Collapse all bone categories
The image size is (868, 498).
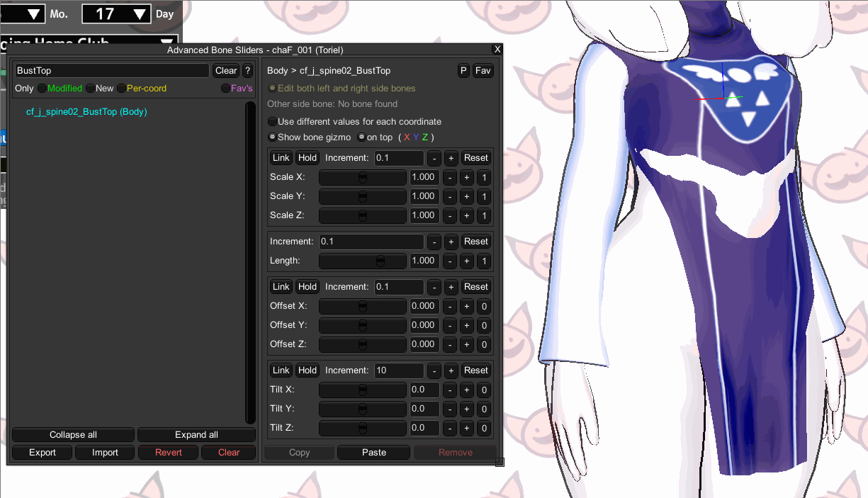(73, 435)
